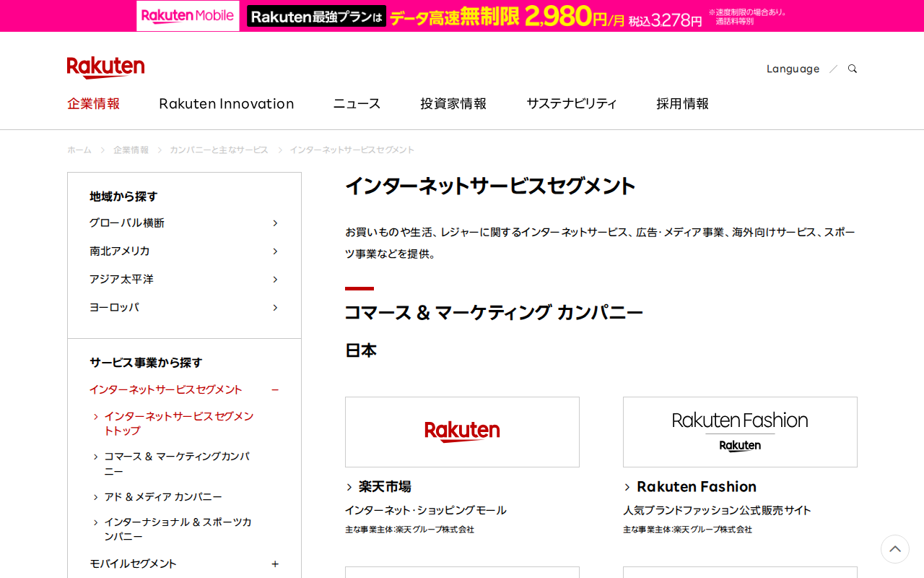
Task: Select コマース & マーケティングカンパニー sidebar link
Action: [x=177, y=464]
